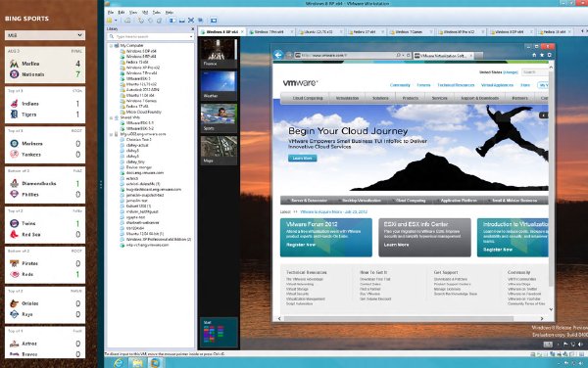Close the Library panel
Image resolution: width=588 pixels, height=368 pixels.
[193, 28]
